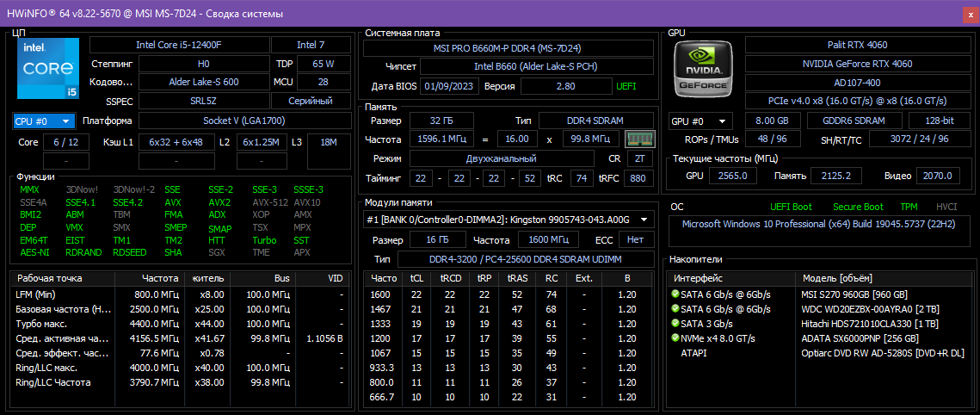The width and height of the screenshot is (980, 415).
Task: Click the AVX-512 feature label
Action: 269,202
